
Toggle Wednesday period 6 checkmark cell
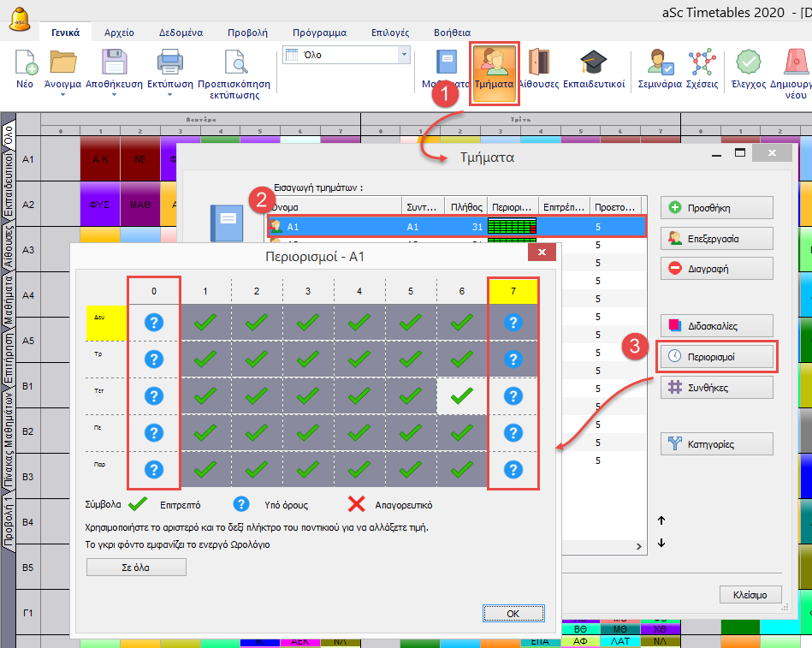462,396
